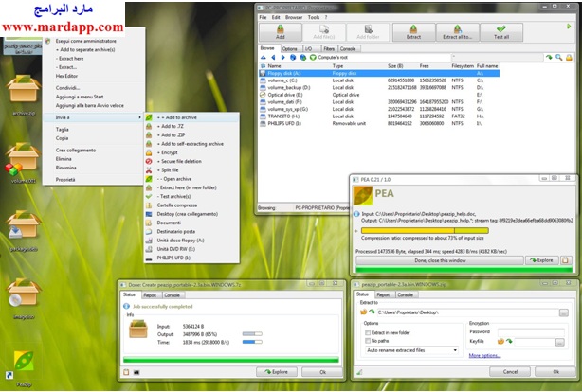Click the green arrow icon beside the Keyfile field
Viewport: 582px width, 392px height.
tap(509, 341)
